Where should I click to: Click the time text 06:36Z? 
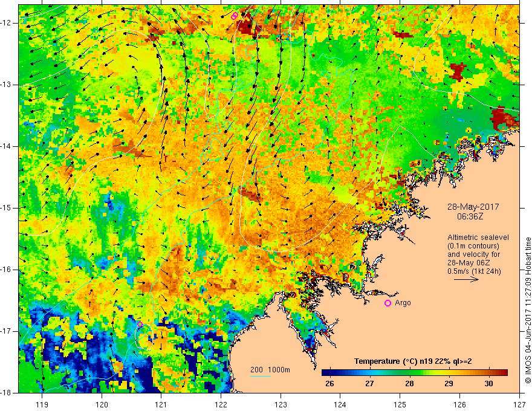coord(470,216)
